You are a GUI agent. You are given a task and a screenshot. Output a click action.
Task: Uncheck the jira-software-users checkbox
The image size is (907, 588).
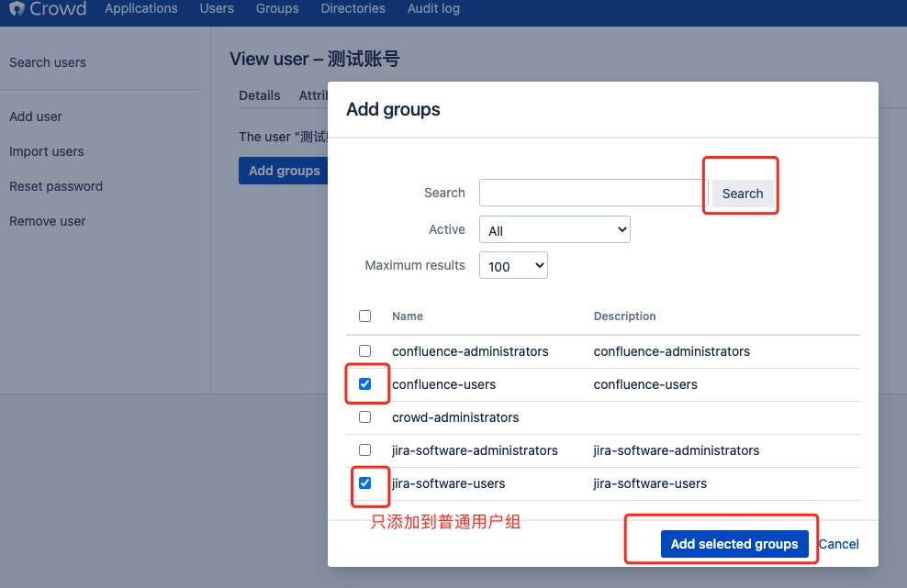365,483
